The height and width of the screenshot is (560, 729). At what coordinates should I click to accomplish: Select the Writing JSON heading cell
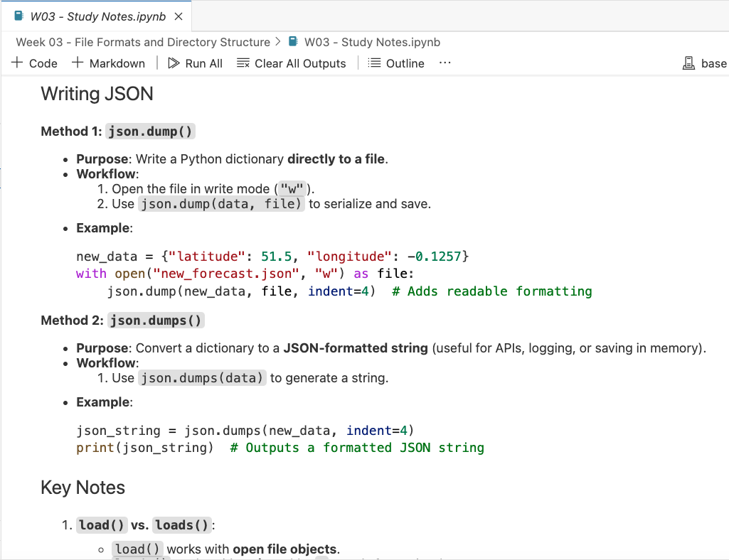97,94
